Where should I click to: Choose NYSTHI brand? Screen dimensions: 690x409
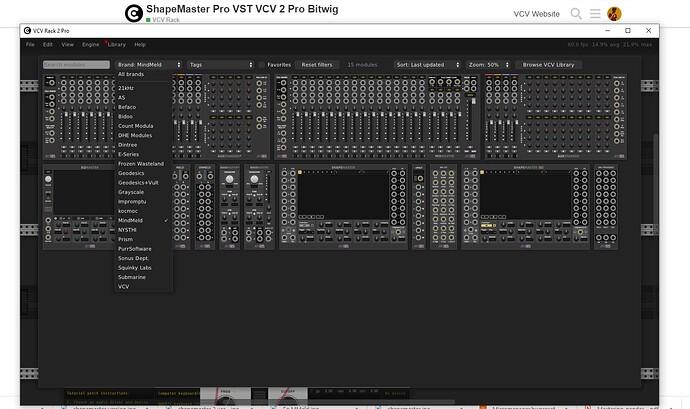143,230
